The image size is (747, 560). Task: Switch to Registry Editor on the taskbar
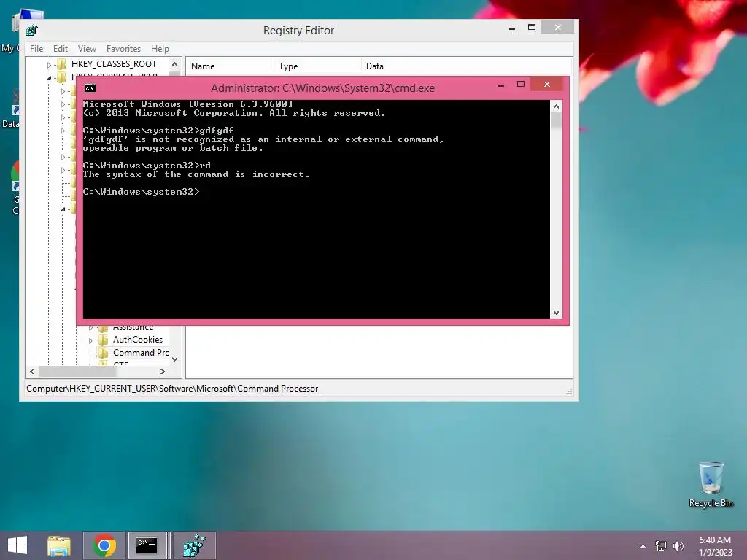(195, 545)
